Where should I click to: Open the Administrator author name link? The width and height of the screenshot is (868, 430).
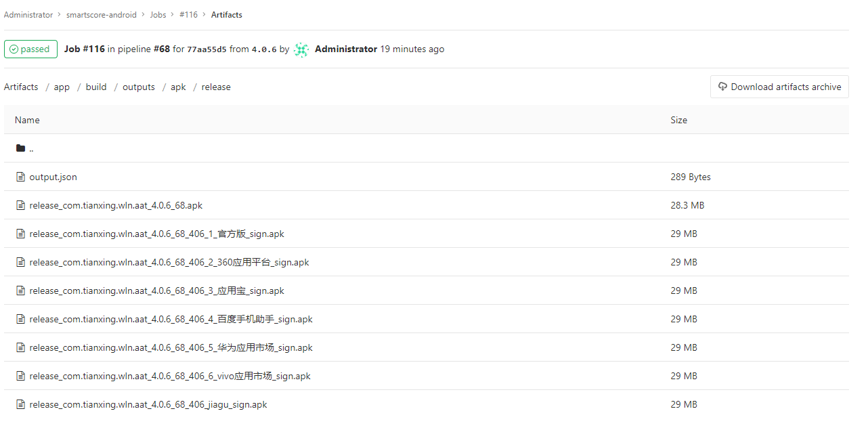[346, 49]
